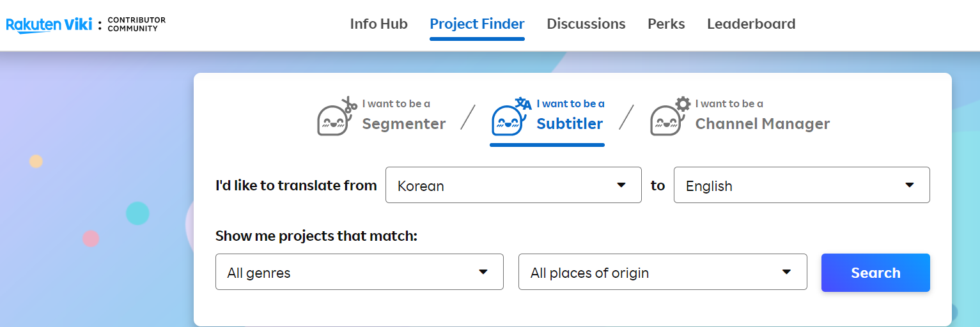
Task: Click the arrow on the genres dropdown
Action: tap(483, 272)
